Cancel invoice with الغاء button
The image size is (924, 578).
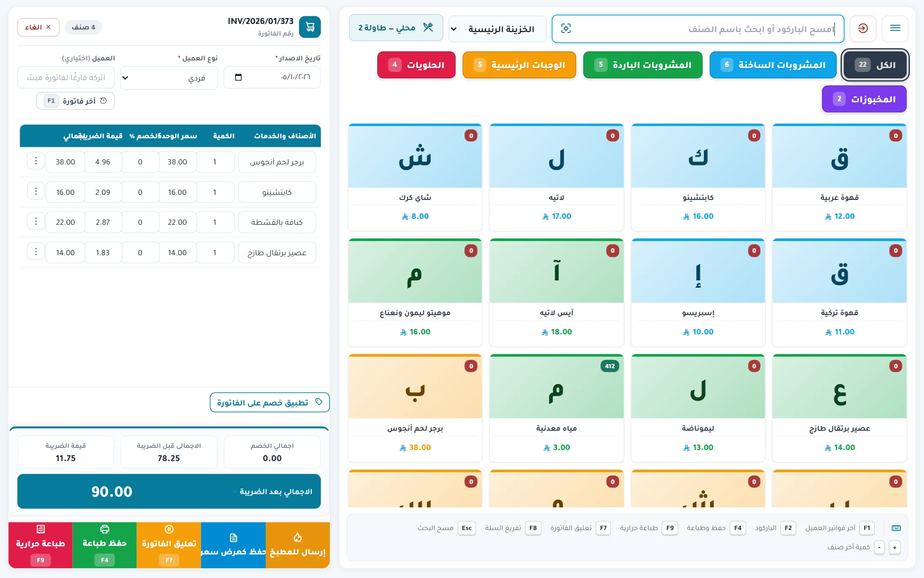point(38,27)
